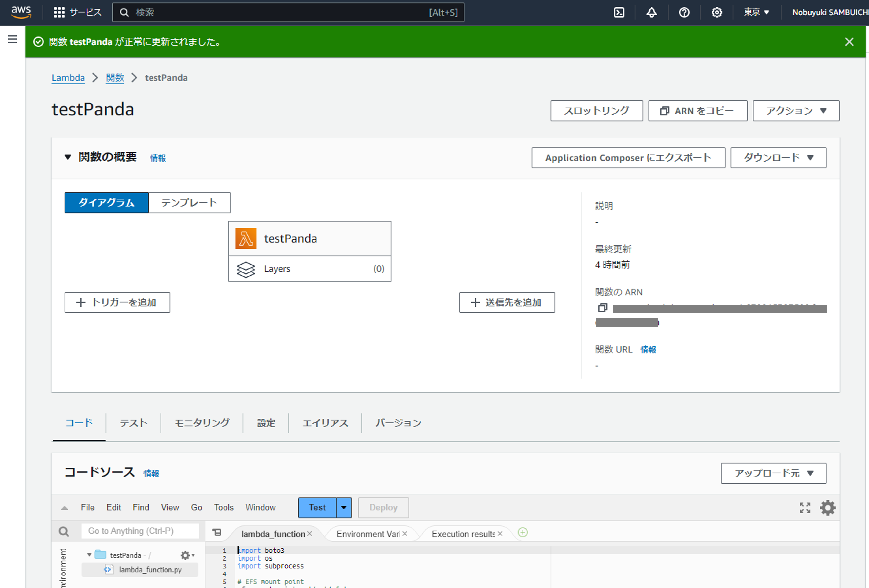Open the Find menu in editor
This screenshot has height=588, width=869.
[141, 508]
